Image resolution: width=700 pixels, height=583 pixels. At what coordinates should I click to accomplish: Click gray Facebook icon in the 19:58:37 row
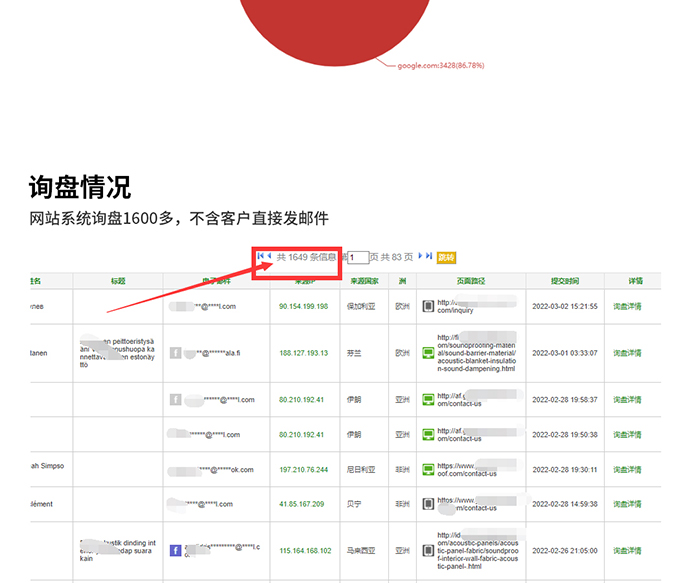pyautogui.click(x=176, y=400)
